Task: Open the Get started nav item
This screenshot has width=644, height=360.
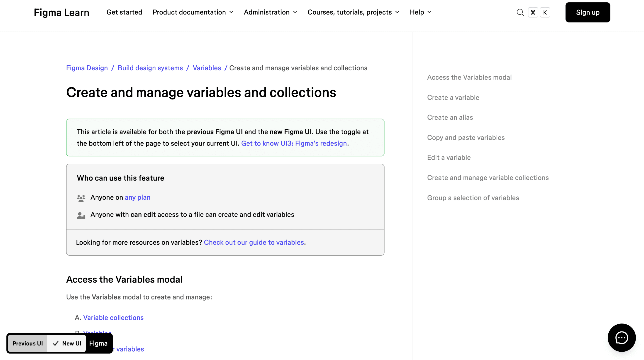Action: point(124,12)
